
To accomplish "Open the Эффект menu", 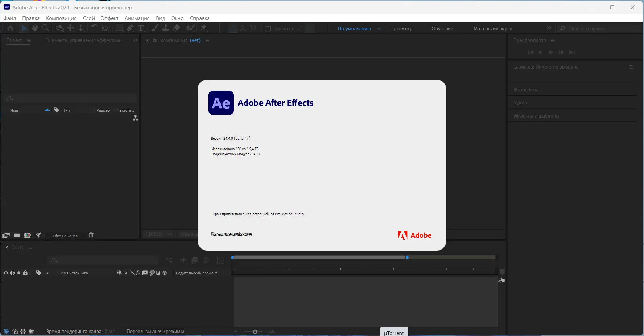I will point(109,18).
